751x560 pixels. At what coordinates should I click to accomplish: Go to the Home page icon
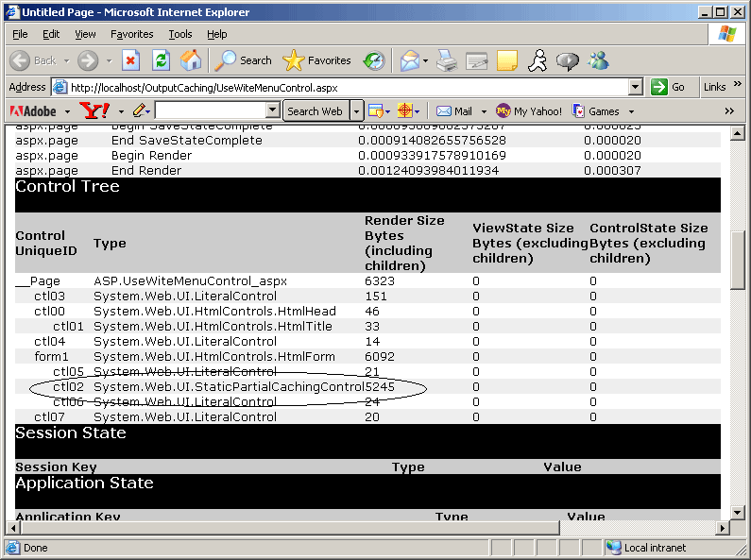191,60
